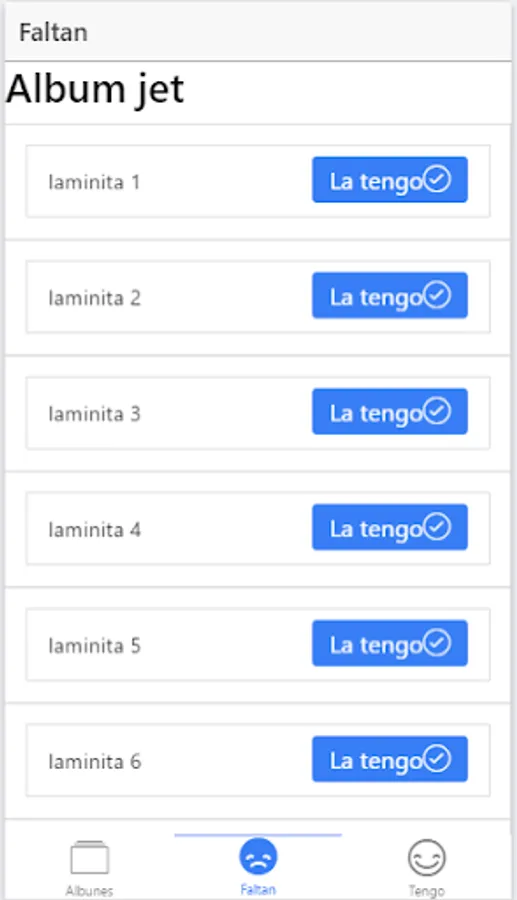Image resolution: width=517 pixels, height=900 pixels.
Task: Open the smiley face Tengo icon
Action: pyautogui.click(x=426, y=858)
